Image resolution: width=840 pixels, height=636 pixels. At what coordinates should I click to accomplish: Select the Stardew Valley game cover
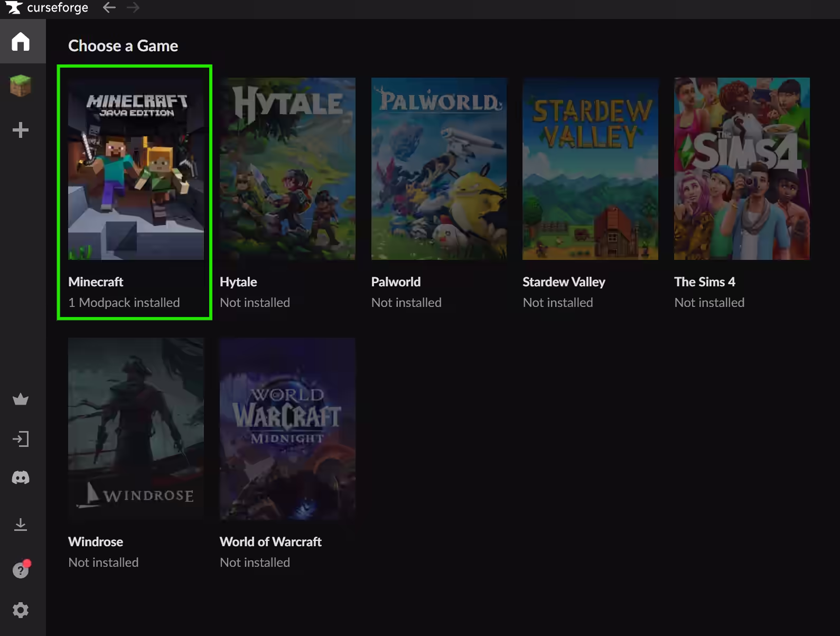(x=590, y=169)
